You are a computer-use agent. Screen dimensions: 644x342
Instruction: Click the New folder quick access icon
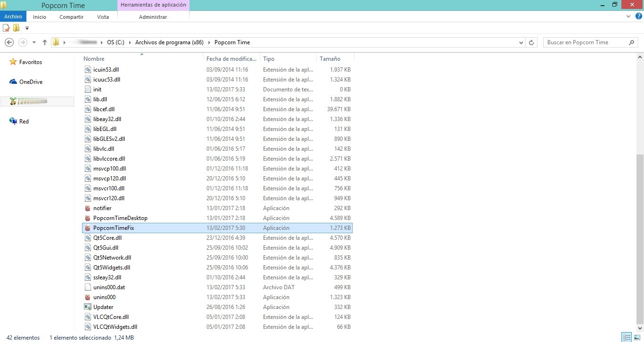point(17,28)
